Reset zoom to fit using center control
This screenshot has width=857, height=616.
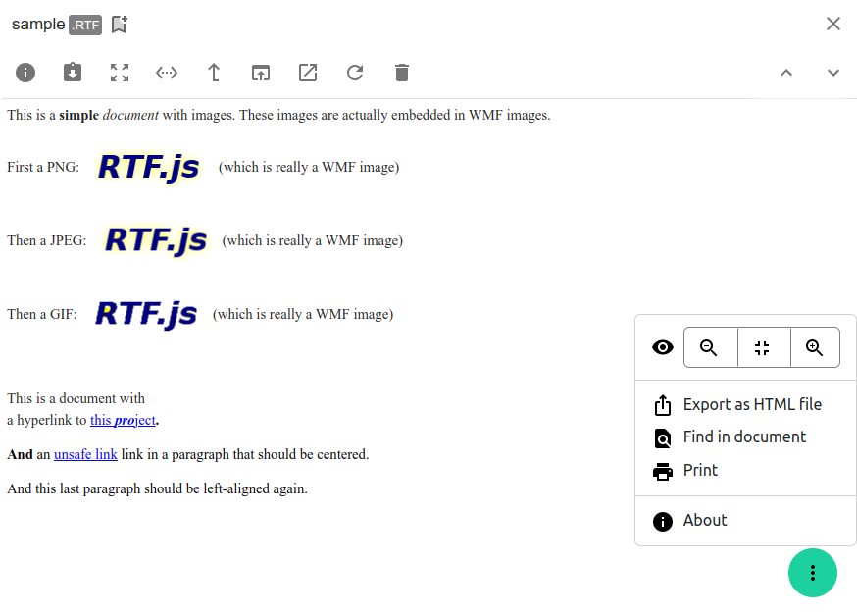[763, 347]
